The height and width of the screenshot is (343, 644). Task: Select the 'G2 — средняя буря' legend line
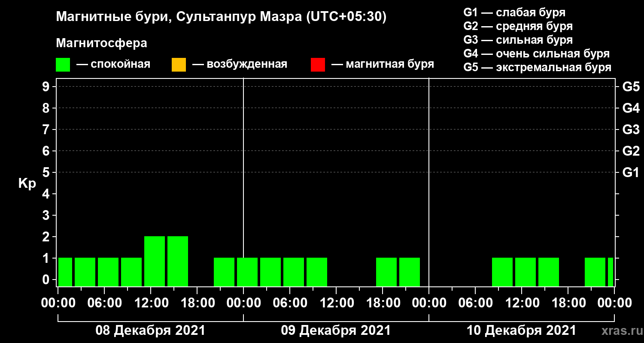[x=518, y=26]
